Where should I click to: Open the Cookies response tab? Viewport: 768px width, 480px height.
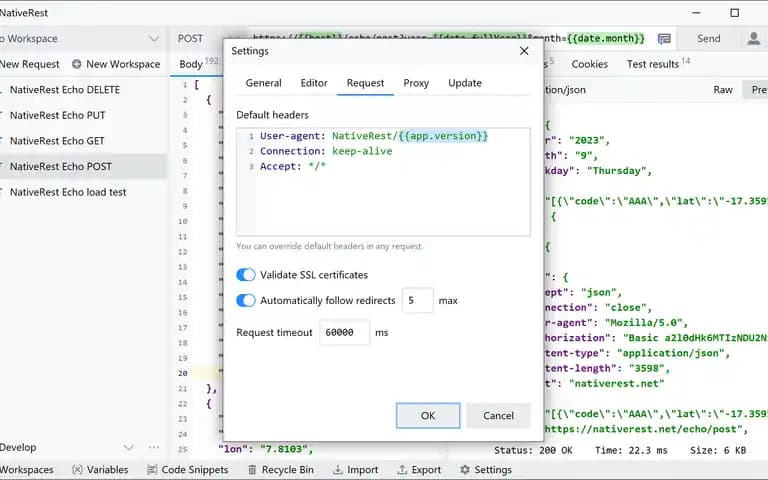pos(589,64)
